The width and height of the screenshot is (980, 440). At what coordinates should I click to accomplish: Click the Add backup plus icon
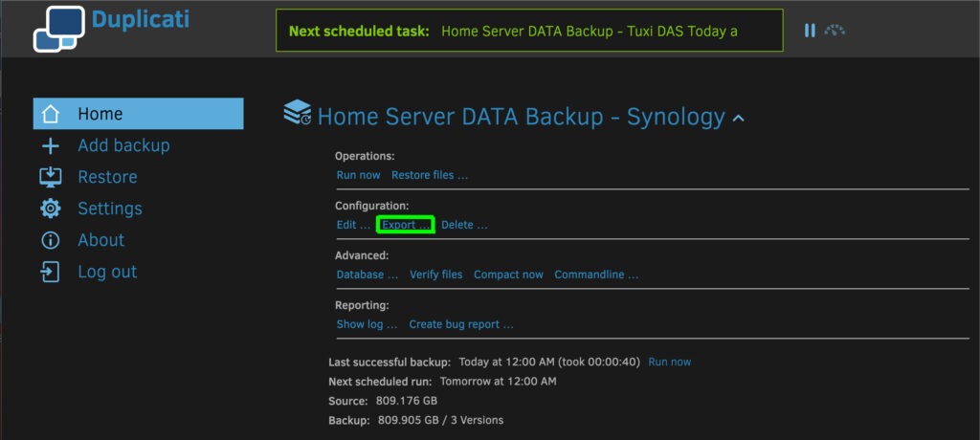pyautogui.click(x=51, y=145)
